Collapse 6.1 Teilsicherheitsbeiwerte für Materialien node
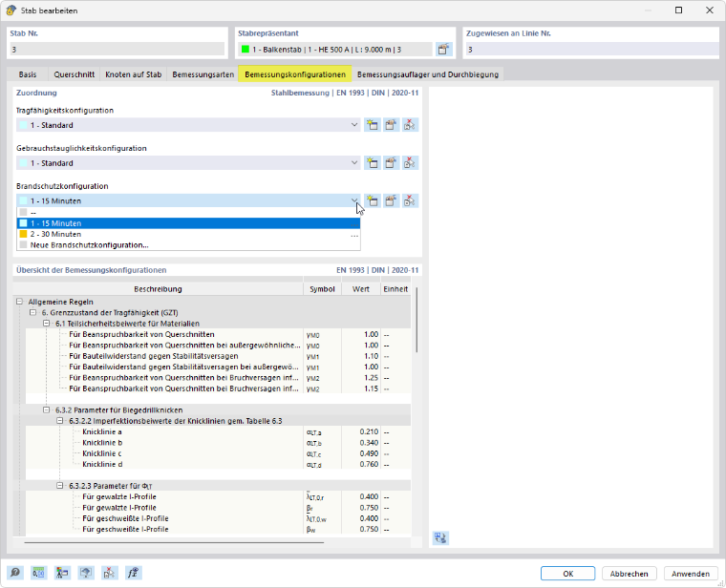 tap(46, 324)
